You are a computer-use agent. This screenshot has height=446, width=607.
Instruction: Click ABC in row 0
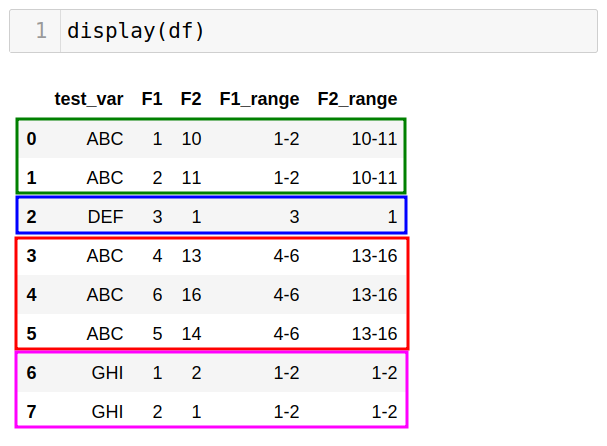(105, 139)
